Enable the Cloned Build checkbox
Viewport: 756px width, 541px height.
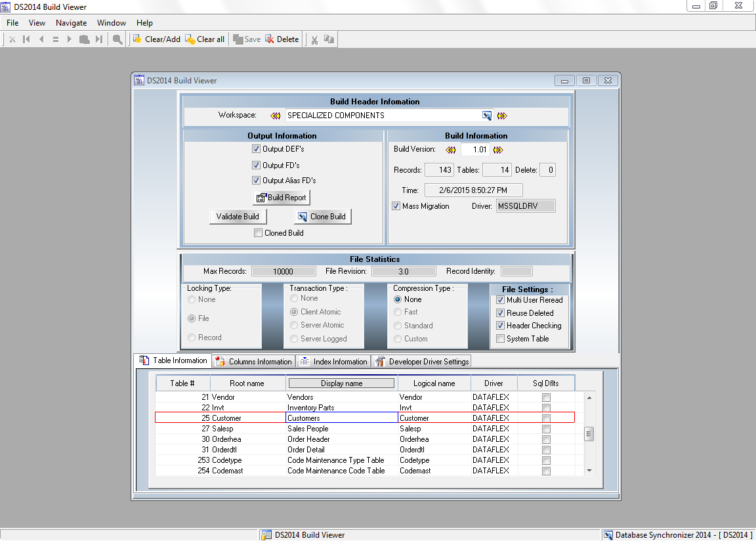pyautogui.click(x=258, y=233)
